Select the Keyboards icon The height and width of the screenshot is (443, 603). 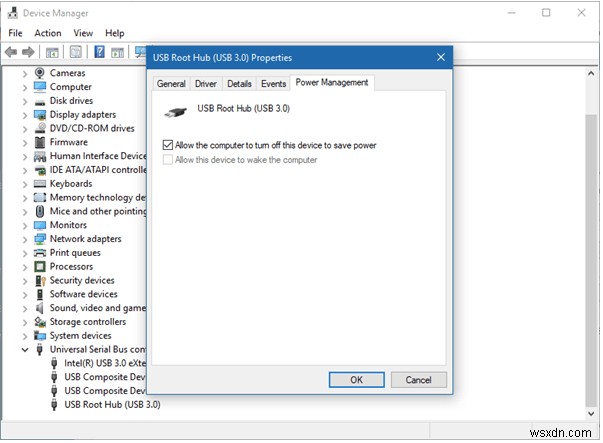pyautogui.click(x=40, y=184)
